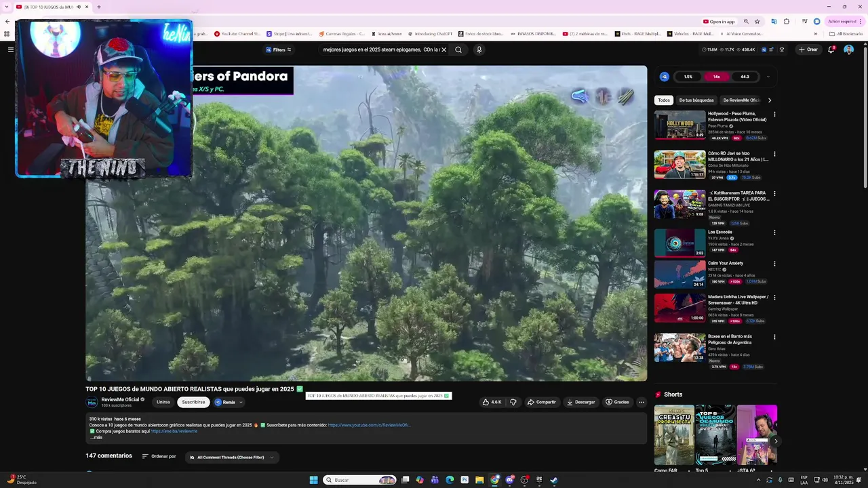Open a new browser tab

pyautogui.click(x=99, y=7)
